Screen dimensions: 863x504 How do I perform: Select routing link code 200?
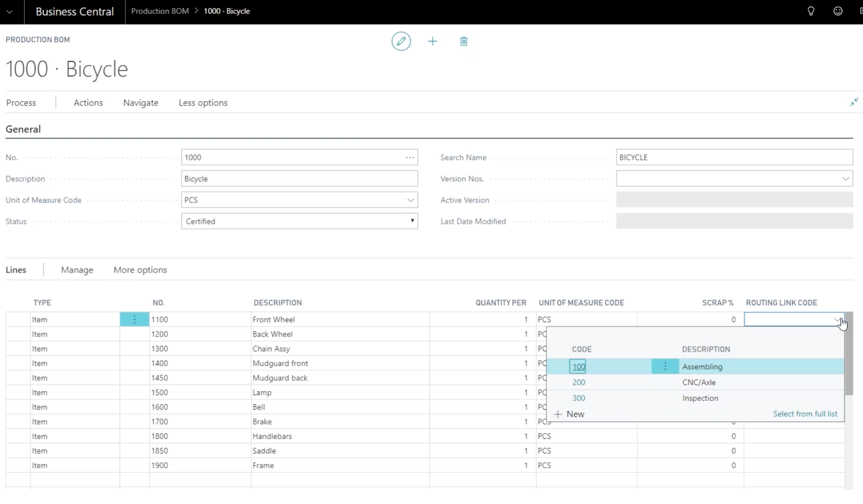pos(579,382)
